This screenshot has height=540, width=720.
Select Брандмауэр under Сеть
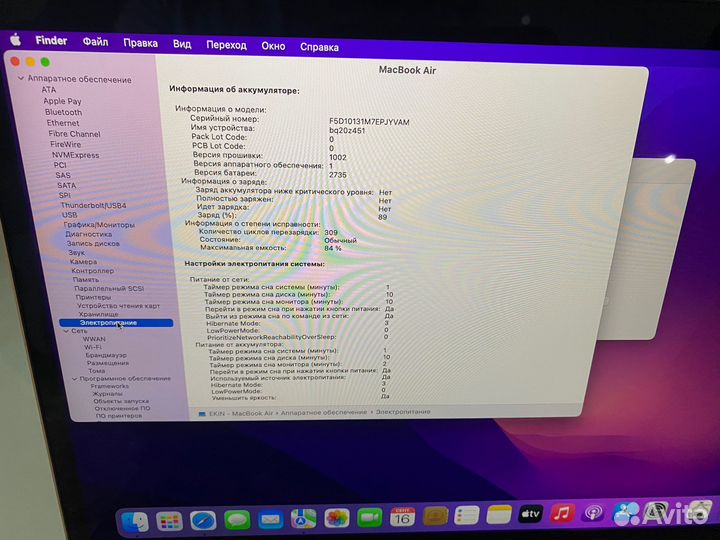106,355
